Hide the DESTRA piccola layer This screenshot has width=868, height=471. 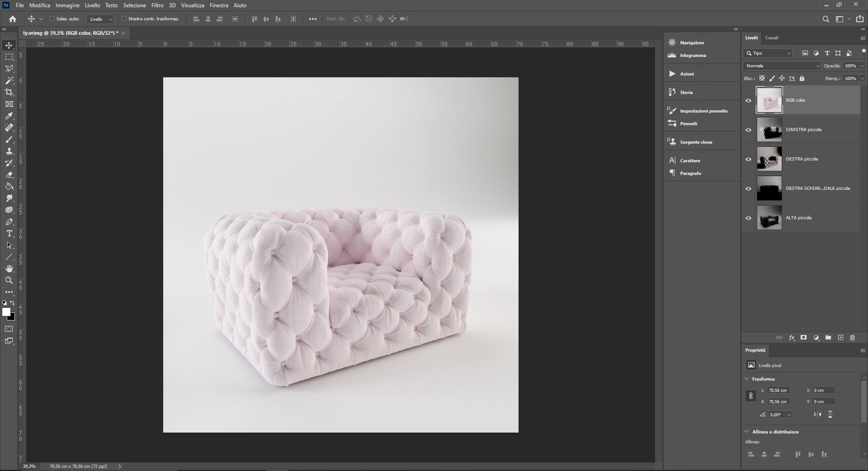tap(748, 159)
